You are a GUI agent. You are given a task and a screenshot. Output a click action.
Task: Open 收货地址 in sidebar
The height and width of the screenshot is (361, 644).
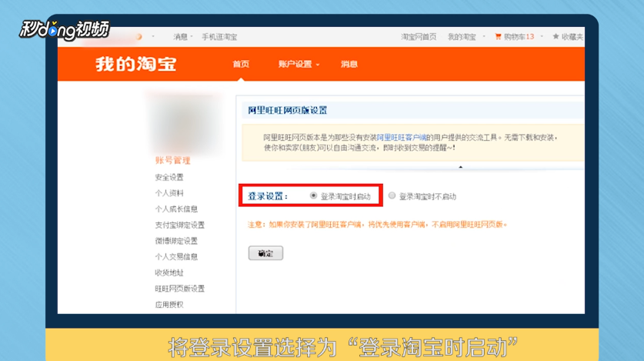169,272
